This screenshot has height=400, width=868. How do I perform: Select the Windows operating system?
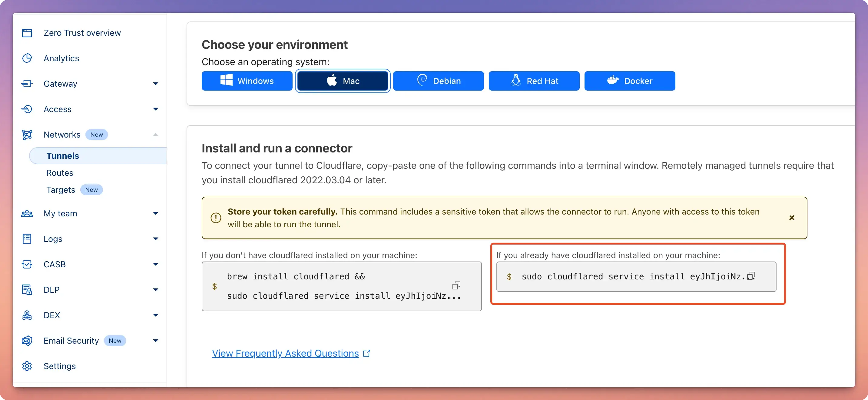pyautogui.click(x=247, y=81)
